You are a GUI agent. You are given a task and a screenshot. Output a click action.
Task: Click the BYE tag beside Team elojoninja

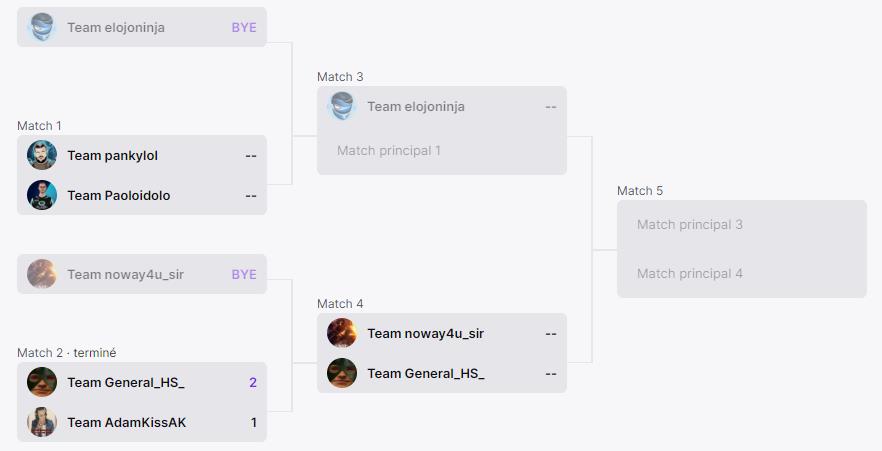244,27
